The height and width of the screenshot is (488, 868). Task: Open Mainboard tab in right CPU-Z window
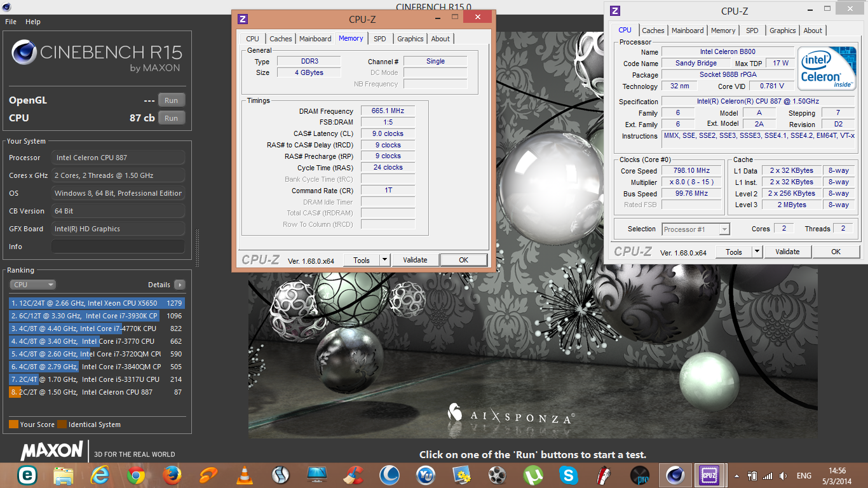[688, 30]
